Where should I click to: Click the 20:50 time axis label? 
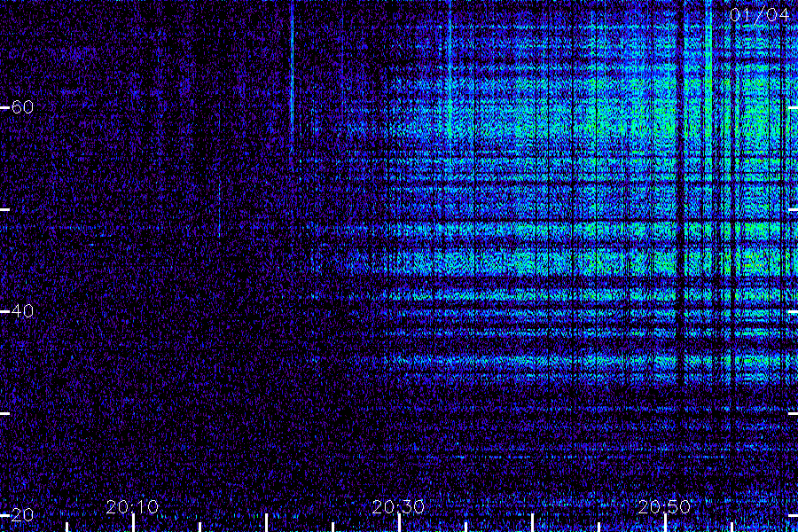click(663, 506)
